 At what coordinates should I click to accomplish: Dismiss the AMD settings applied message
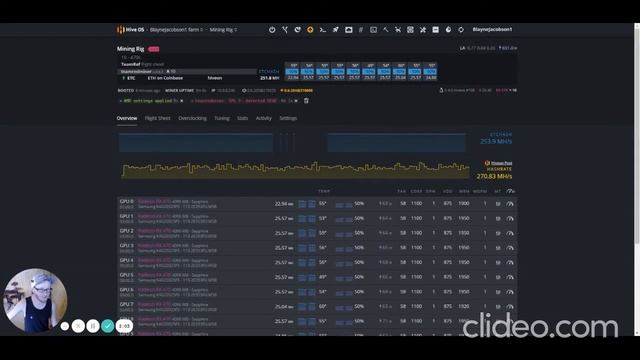pyautogui.click(x=182, y=100)
